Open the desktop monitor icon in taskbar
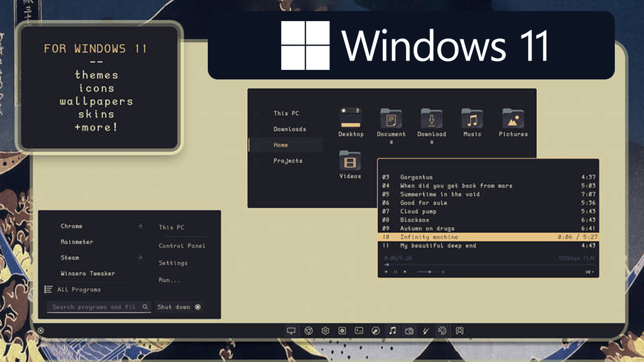 [x=291, y=331]
